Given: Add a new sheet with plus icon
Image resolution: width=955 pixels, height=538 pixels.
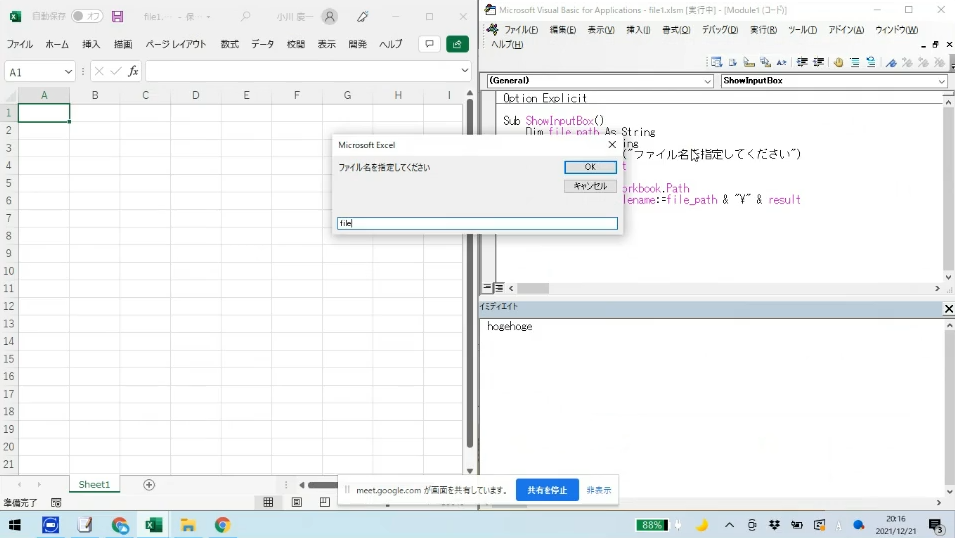Looking at the screenshot, I should (x=149, y=485).
